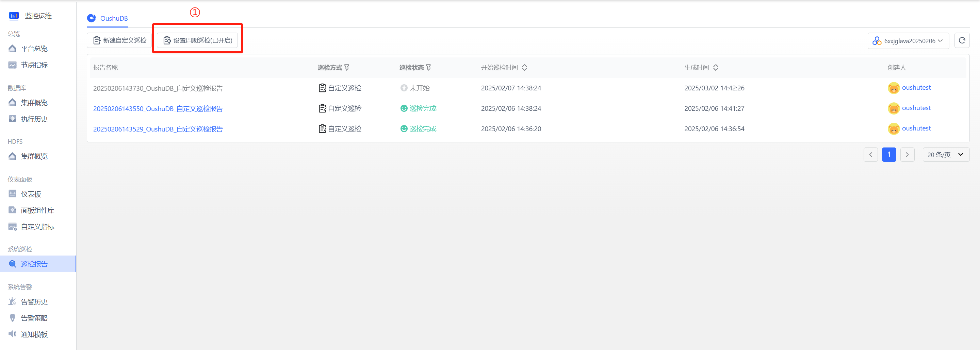Click start time 2025/02/07 14:38:24

pyautogui.click(x=511, y=88)
